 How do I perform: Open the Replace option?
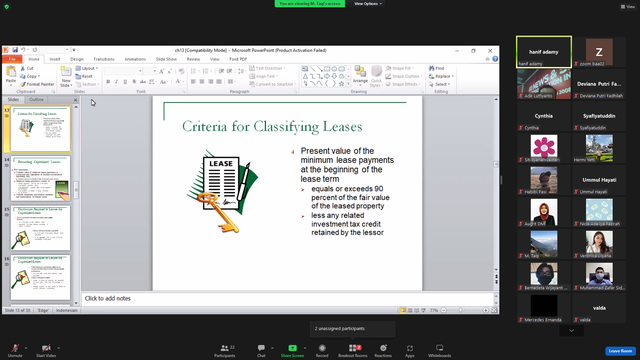(441, 76)
